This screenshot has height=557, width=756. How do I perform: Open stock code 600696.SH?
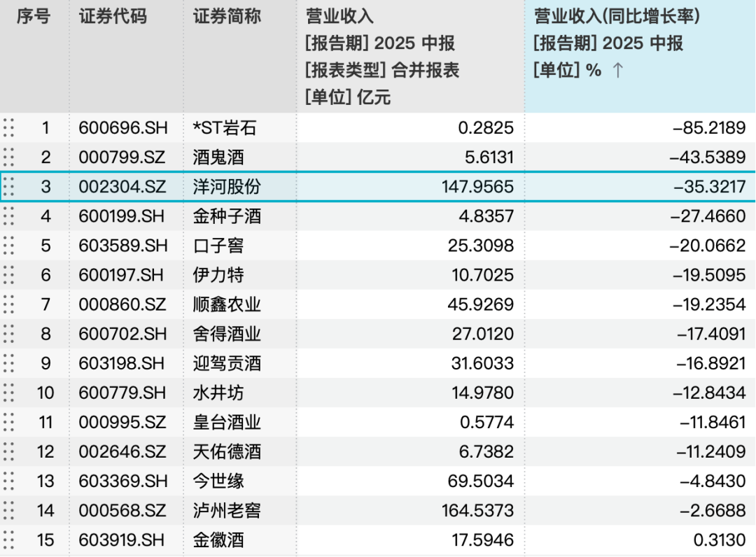(123, 127)
